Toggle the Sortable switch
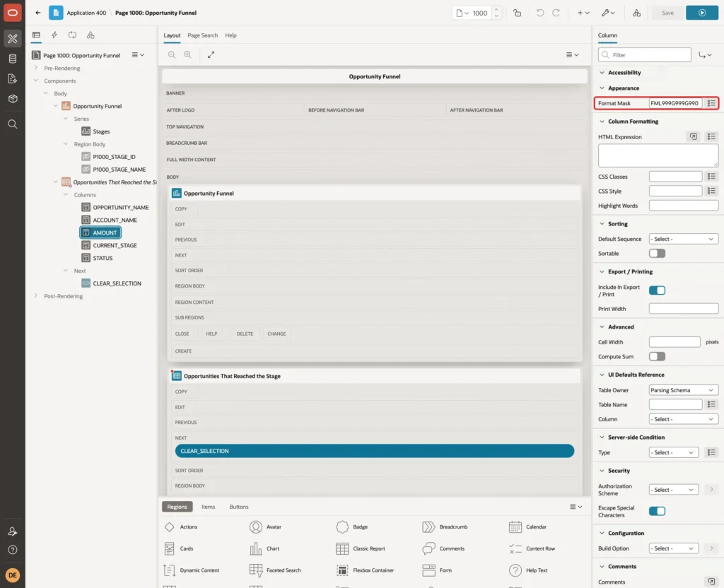Viewport: 724px width, 588px height. tap(657, 254)
